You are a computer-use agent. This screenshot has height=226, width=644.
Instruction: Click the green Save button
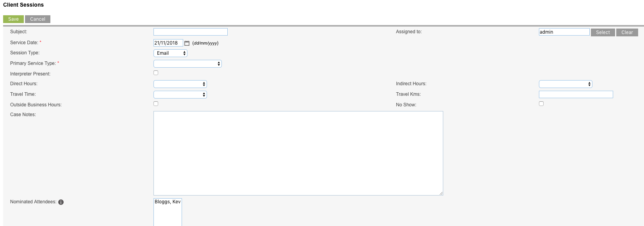tap(13, 19)
